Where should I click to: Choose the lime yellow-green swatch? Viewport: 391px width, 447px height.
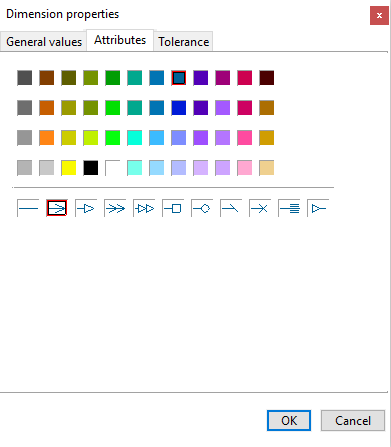[x=91, y=138]
